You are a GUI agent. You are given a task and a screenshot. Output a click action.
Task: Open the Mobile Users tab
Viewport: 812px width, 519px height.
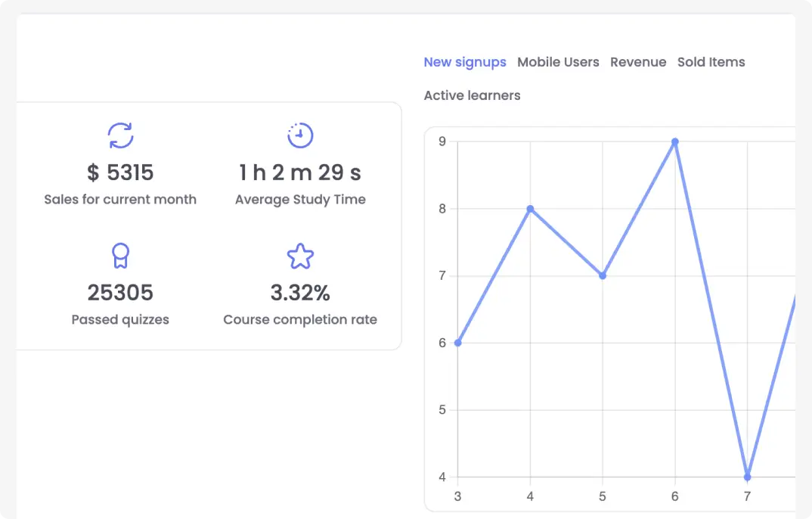(558, 62)
